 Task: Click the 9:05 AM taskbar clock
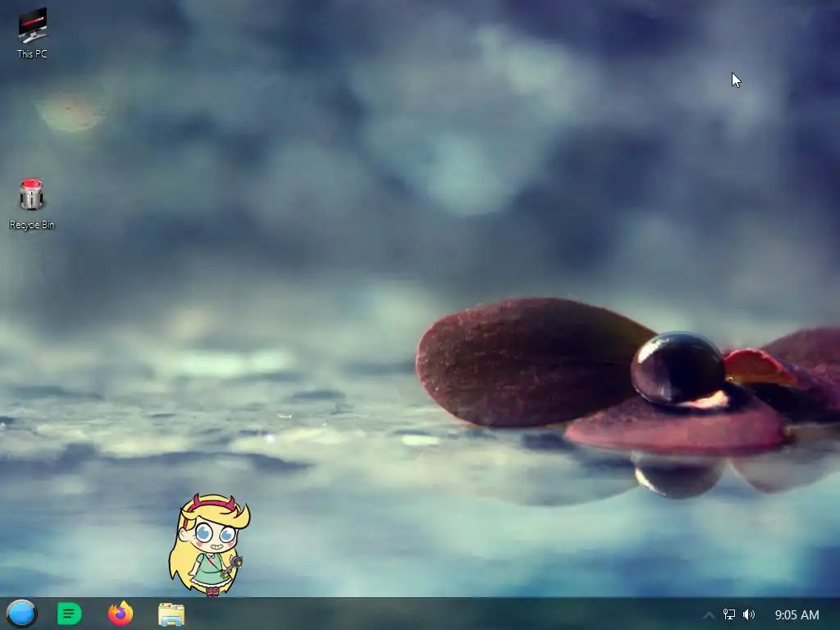pos(797,615)
